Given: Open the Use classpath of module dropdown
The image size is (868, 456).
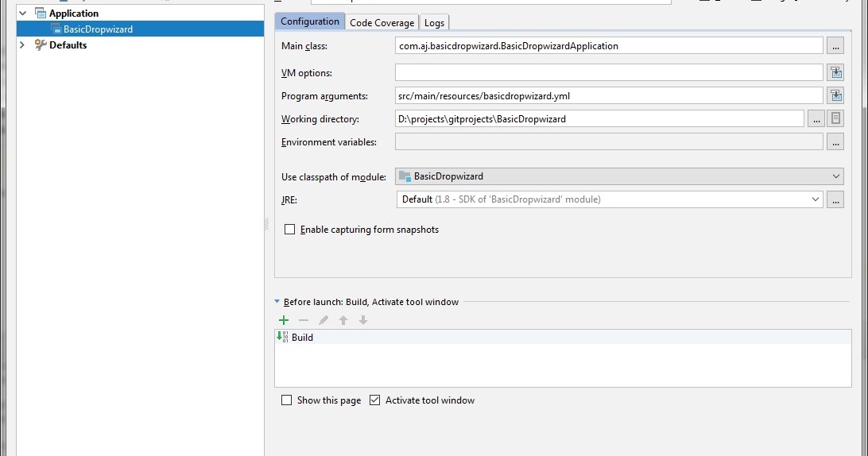Looking at the screenshot, I should (x=620, y=176).
